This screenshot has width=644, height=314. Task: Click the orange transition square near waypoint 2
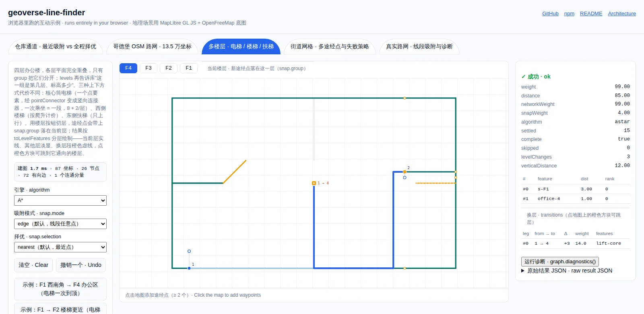click(x=405, y=172)
